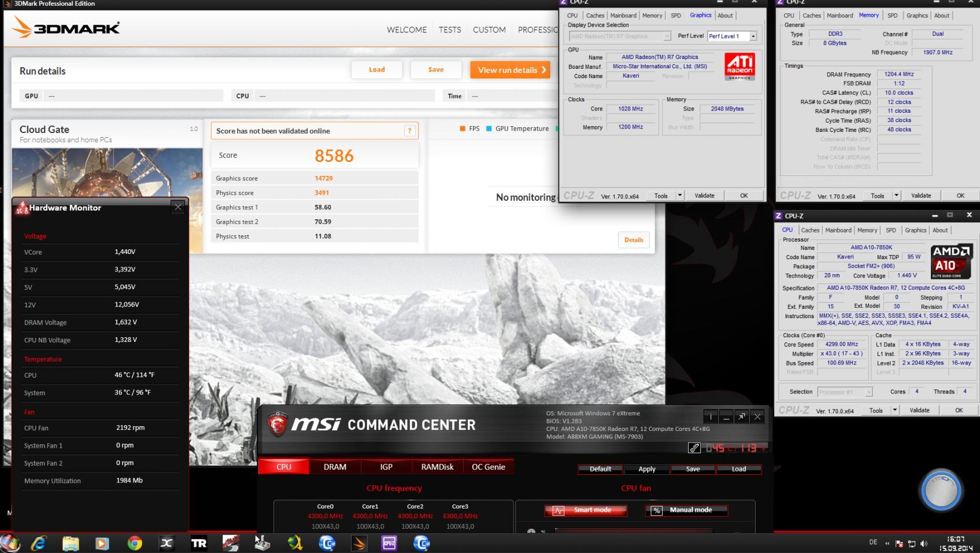
Task: Open SPD tab in CPU-Z Memory window
Action: (x=893, y=16)
